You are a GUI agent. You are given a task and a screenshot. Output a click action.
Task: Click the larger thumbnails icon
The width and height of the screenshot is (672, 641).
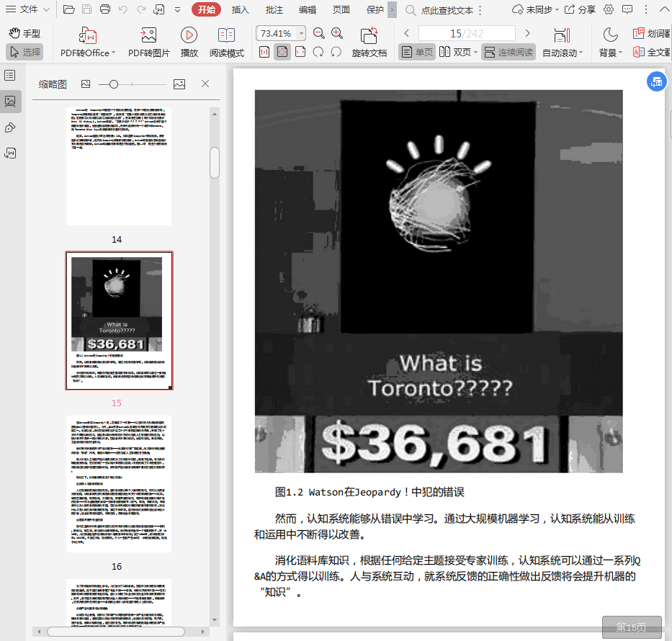tap(179, 84)
